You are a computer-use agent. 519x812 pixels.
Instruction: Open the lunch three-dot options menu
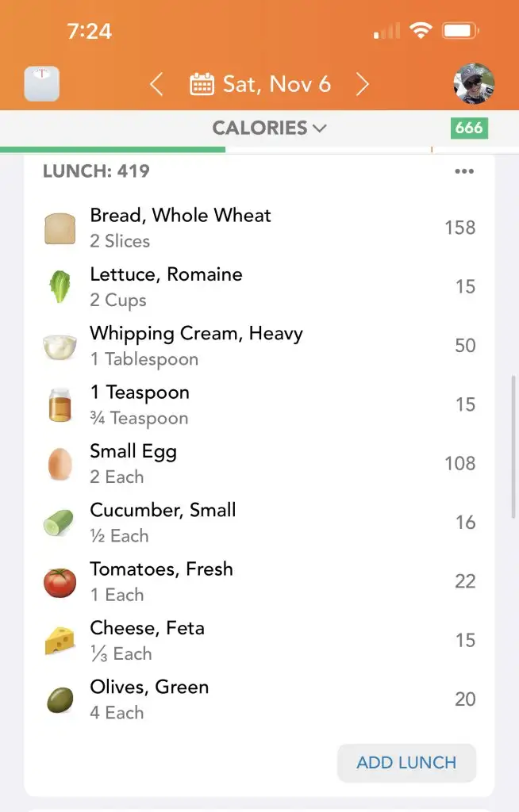[x=464, y=171]
